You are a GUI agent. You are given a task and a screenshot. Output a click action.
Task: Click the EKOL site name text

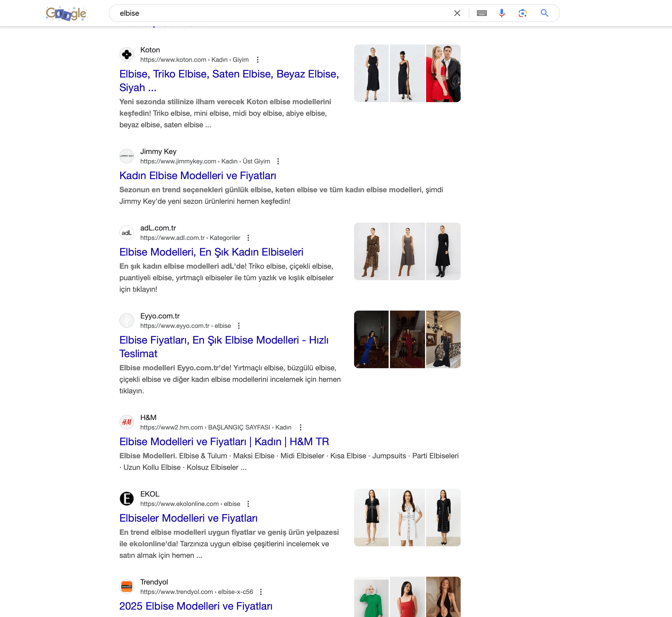click(150, 494)
